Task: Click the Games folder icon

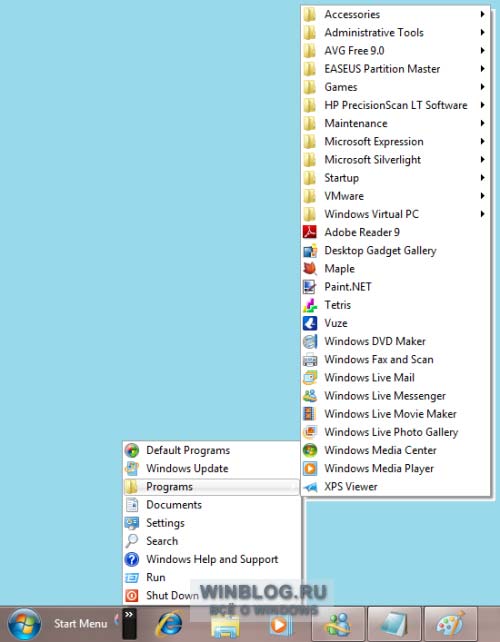Action: (x=310, y=87)
